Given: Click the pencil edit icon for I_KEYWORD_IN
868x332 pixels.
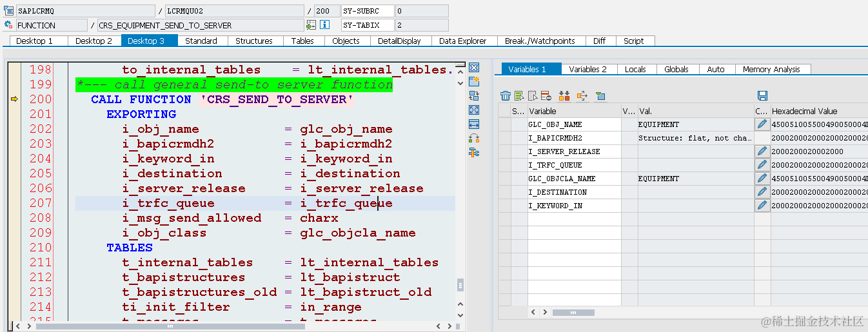Looking at the screenshot, I should click(x=762, y=205).
